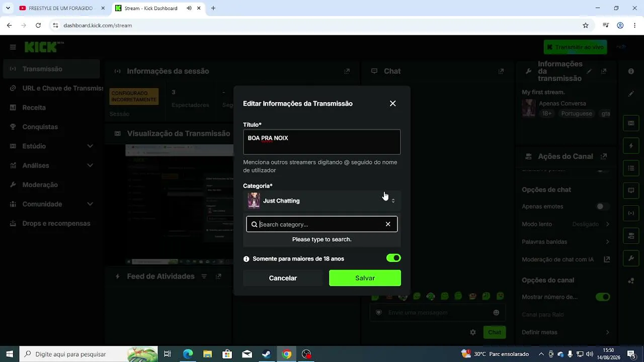Toggle the Apenas emotes switch
Screen dimensions: 644x362
pos(602,207)
